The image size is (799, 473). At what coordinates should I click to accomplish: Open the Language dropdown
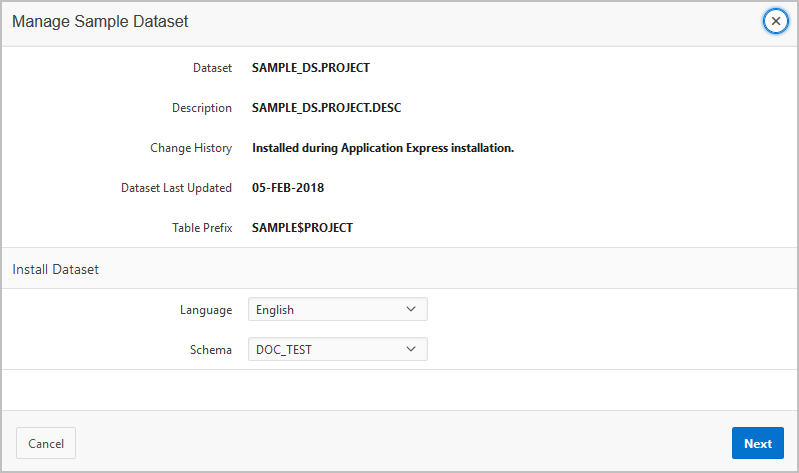[x=337, y=310]
